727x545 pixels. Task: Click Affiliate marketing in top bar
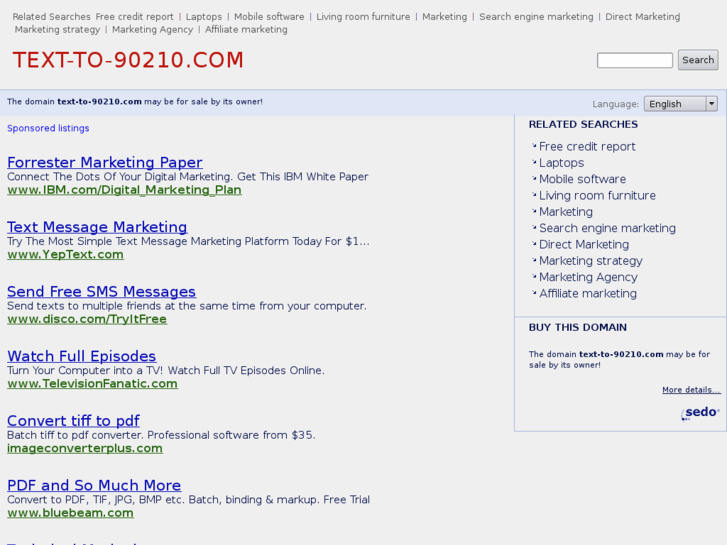point(246,30)
